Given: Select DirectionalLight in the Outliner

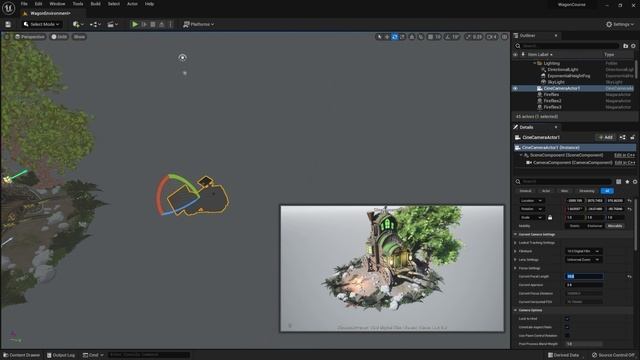Looking at the screenshot, I should [563, 69].
